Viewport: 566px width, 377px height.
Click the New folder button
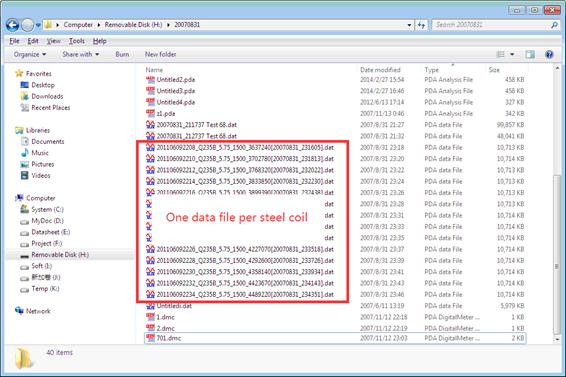coord(161,55)
